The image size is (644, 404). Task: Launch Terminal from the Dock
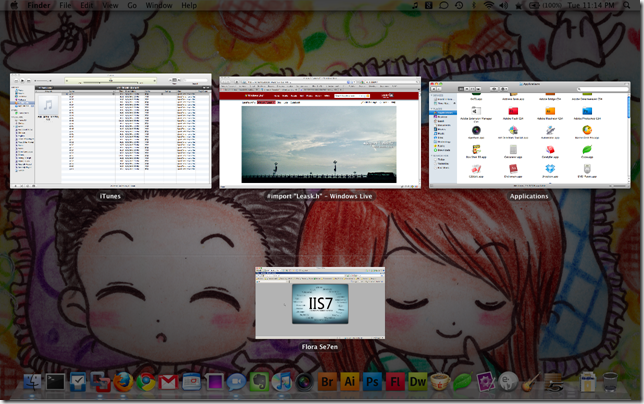[x=55, y=382]
